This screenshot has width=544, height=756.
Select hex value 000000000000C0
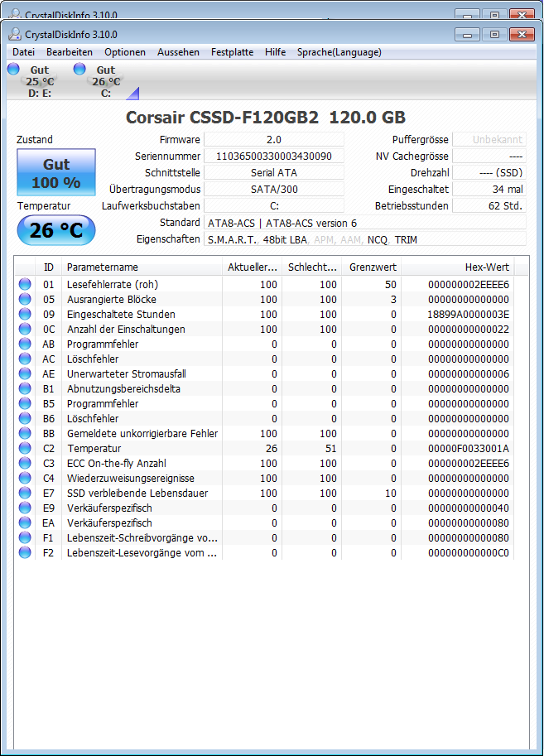(x=469, y=553)
